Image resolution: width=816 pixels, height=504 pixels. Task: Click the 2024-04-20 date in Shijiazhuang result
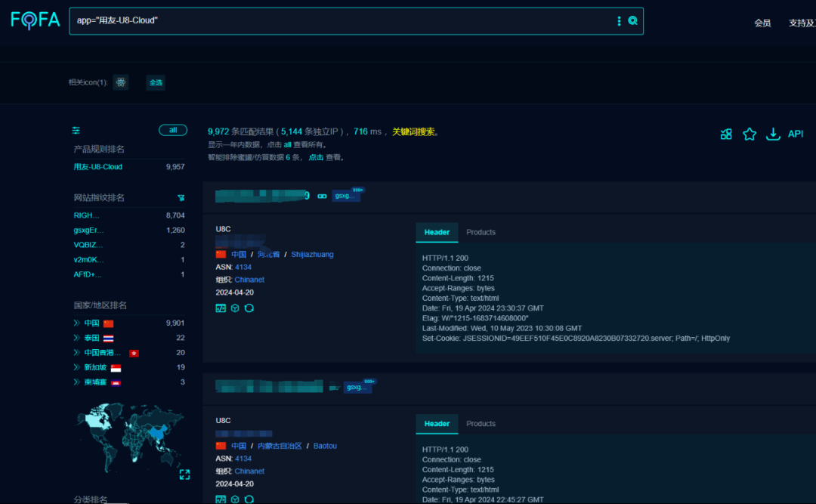point(235,292)
